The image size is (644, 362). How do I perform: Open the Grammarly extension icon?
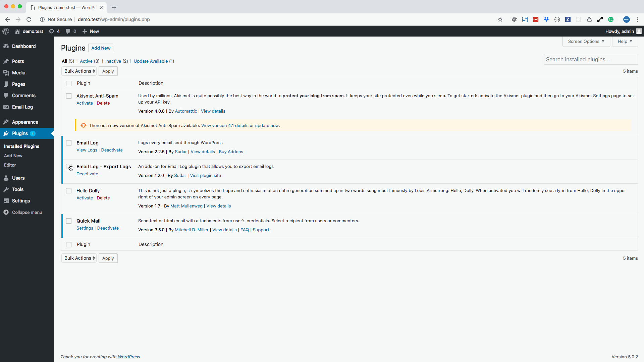coord(611,19)
